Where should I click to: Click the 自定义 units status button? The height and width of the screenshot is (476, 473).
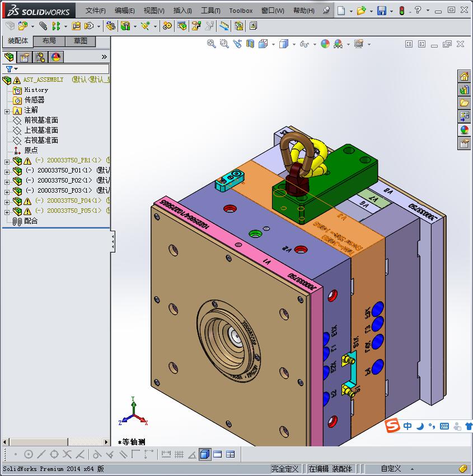[x=391, y=469]
